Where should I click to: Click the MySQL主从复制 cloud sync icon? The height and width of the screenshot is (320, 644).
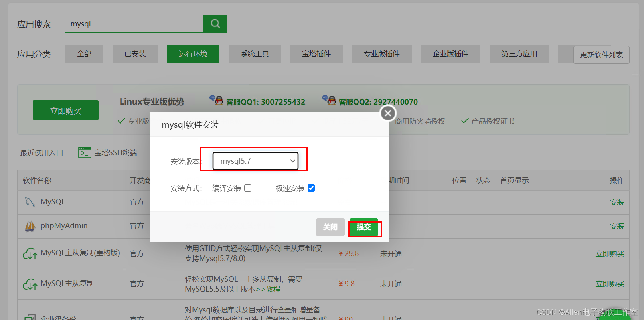[30, 284]
